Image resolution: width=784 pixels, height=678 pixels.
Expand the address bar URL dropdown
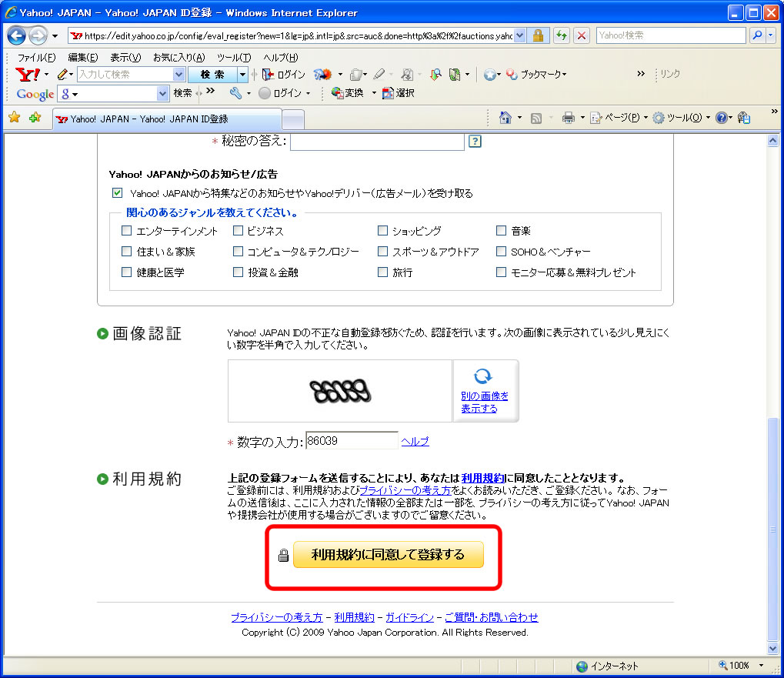pos(519,35)
